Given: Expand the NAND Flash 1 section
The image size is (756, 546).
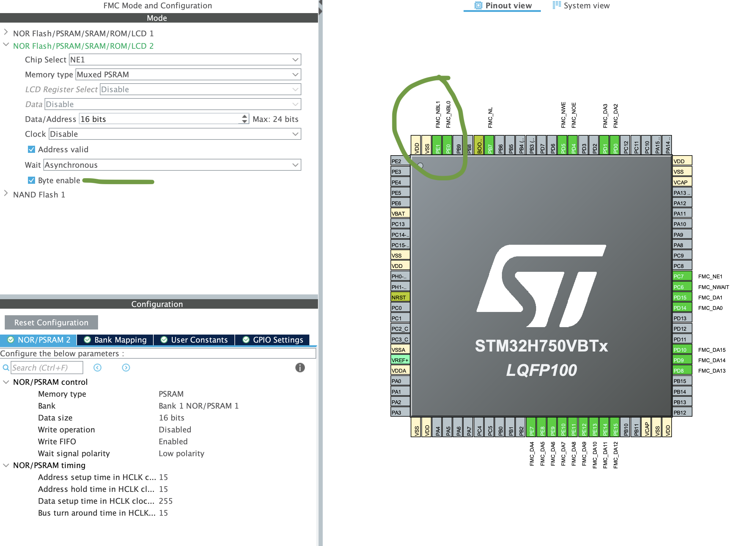Looking at the screenshot, I should (x=6, y=194).
